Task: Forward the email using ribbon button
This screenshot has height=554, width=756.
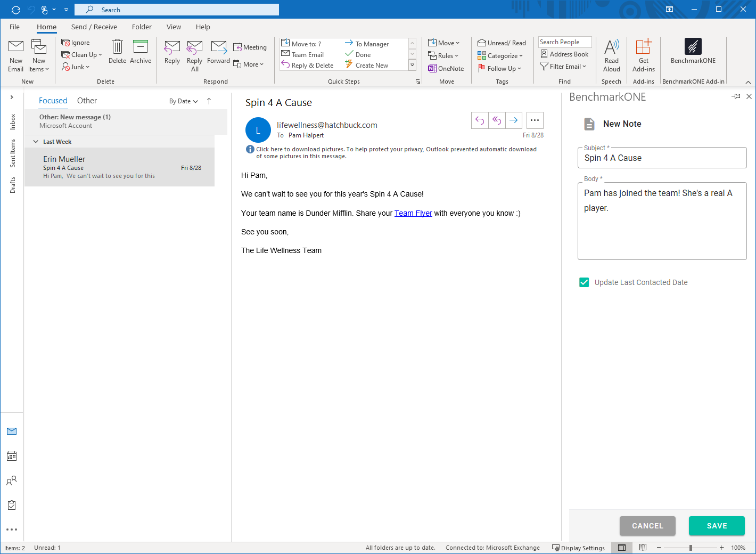Action: pos(219,52)
